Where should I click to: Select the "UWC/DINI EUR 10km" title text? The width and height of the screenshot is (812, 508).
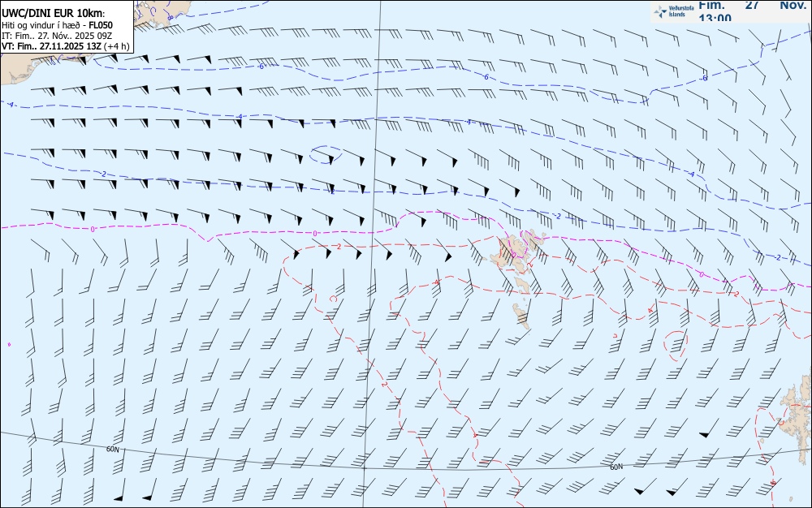tap(53, 14)
